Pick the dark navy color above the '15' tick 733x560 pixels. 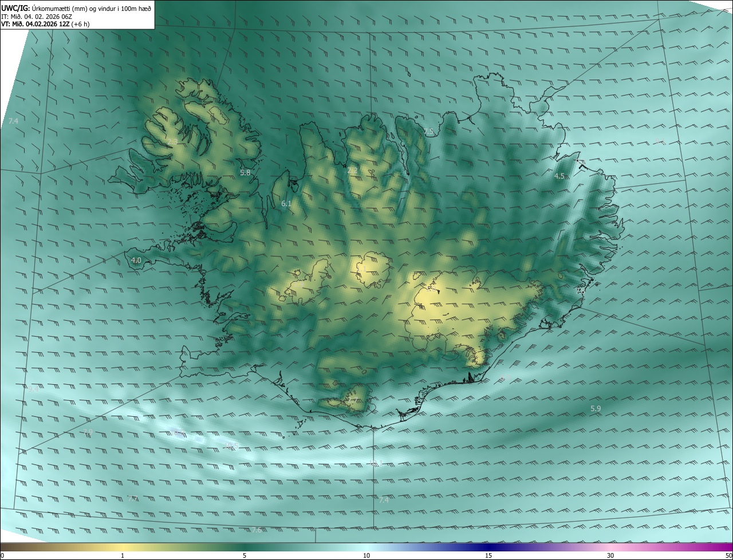tap(488, 547)
